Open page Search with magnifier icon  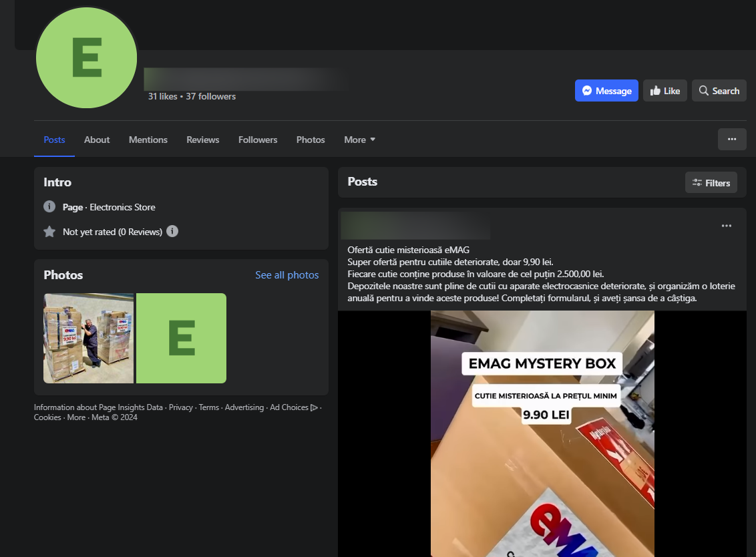pos(719,91)
